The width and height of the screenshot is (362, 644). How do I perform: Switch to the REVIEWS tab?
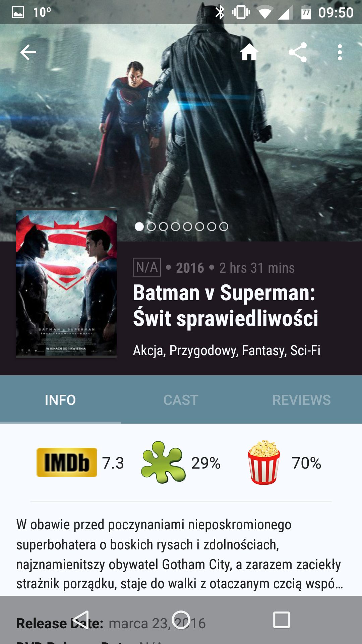click(x=302, y=400)
